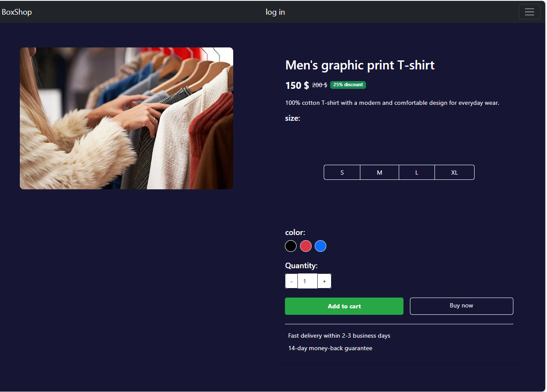This screenshot has width=547, height=392.
Task: Pick the XL size
Action: point(454,172)
